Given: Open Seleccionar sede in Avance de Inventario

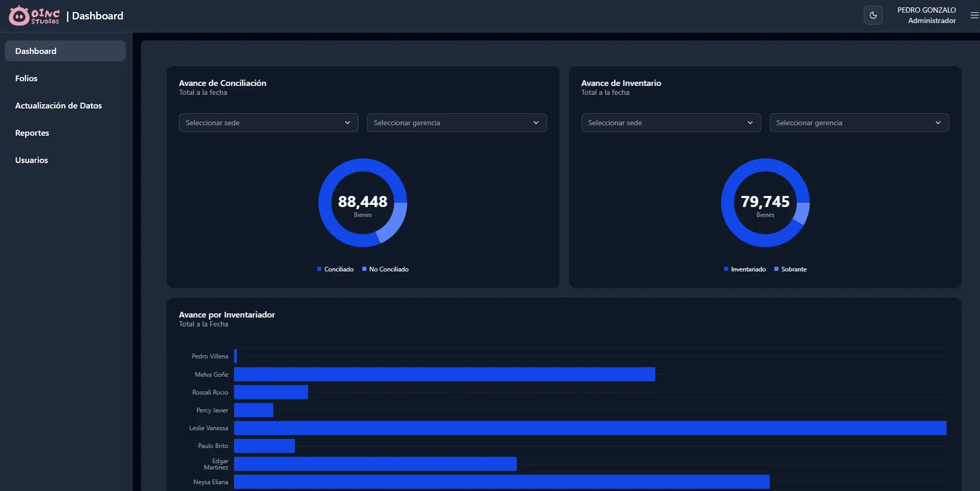Looking at the screenshot, I should coord(671,123).
